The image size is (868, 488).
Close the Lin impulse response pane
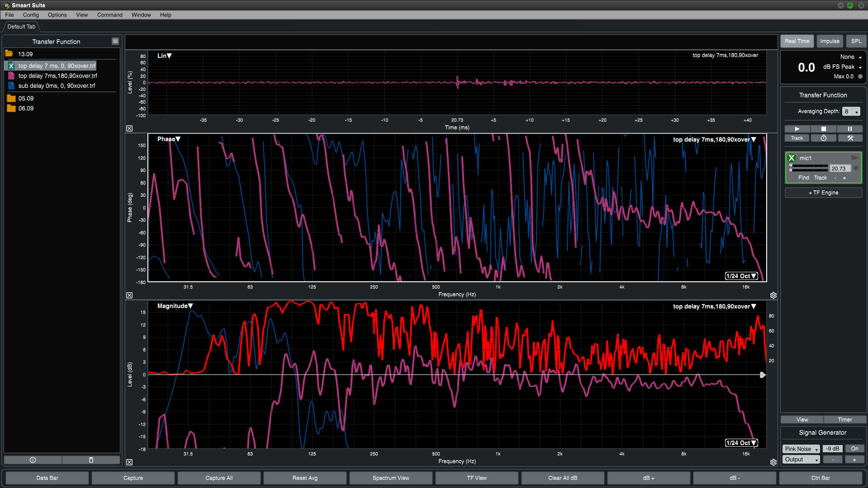click(x=129, y=128)
